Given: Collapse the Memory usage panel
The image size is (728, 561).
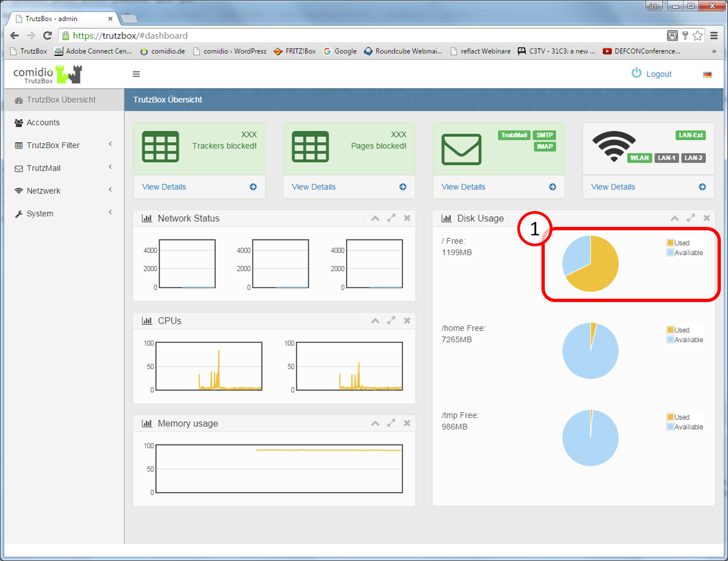Looking at the screenshot, I should [x=375, y=423].
